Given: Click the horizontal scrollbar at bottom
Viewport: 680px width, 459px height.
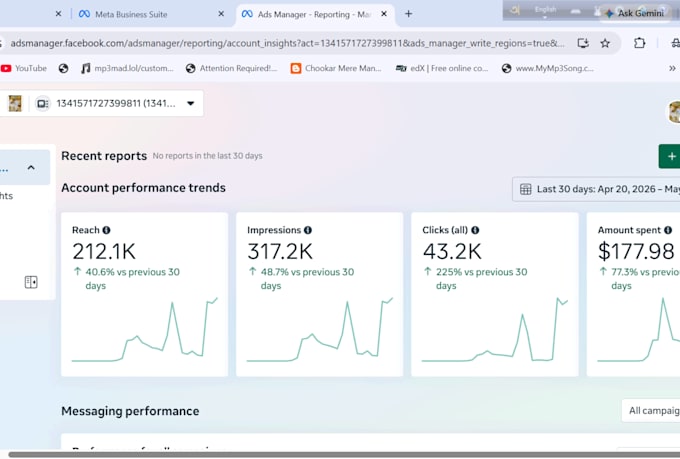Looking at the screenshot, I should tap(343, 454).
